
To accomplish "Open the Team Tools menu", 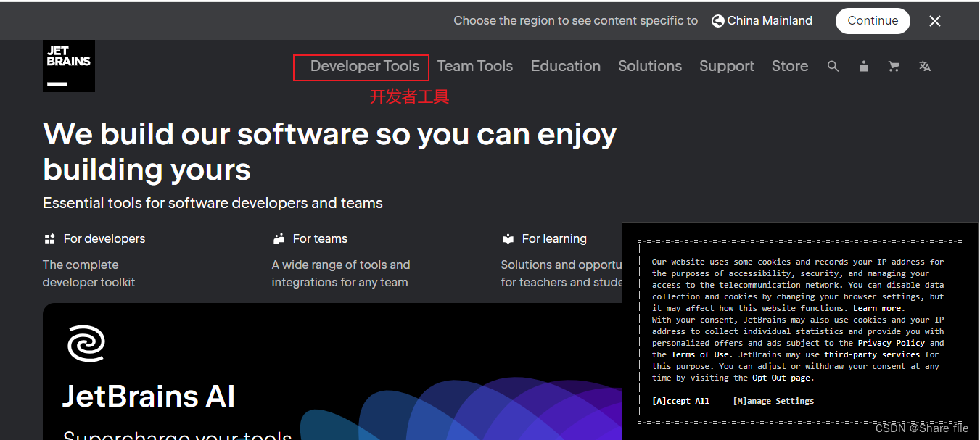I will click(475, 66).
